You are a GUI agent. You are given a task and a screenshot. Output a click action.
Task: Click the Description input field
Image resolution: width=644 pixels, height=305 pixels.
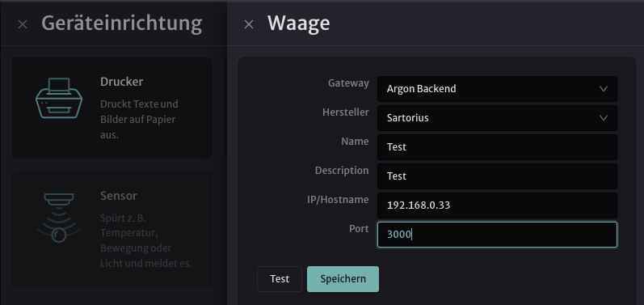pos(497,176)
